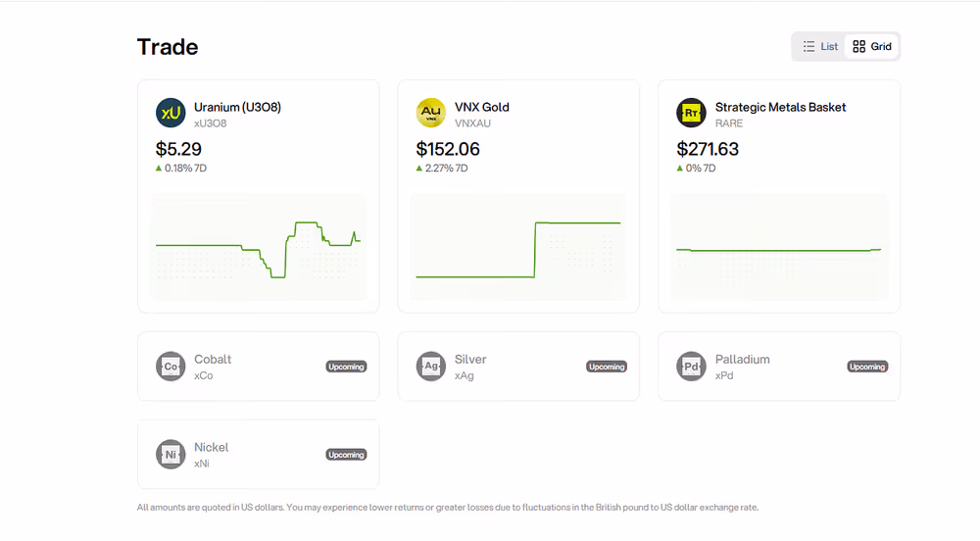Click the Upcoming badge on Cobalt

[x=346, y=367]
